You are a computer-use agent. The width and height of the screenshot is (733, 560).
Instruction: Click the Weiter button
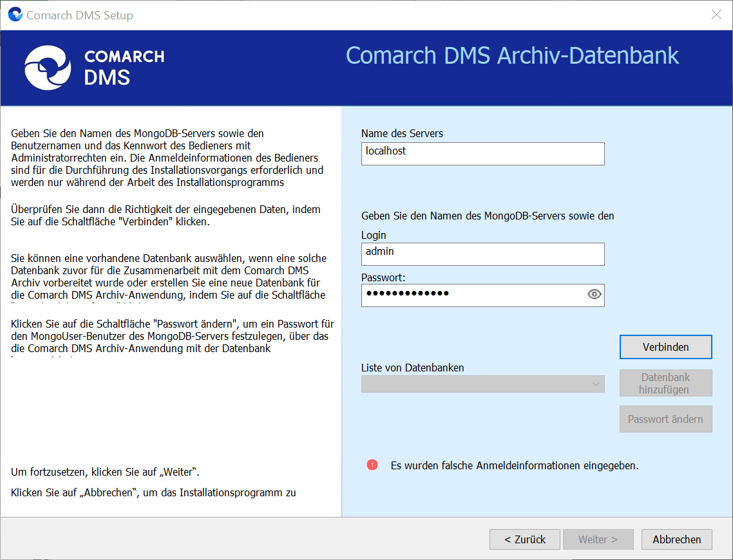598,539
